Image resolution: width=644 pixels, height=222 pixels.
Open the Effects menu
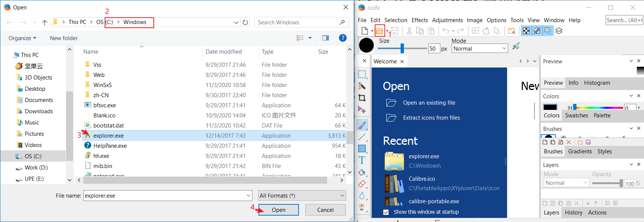point(419,20)
